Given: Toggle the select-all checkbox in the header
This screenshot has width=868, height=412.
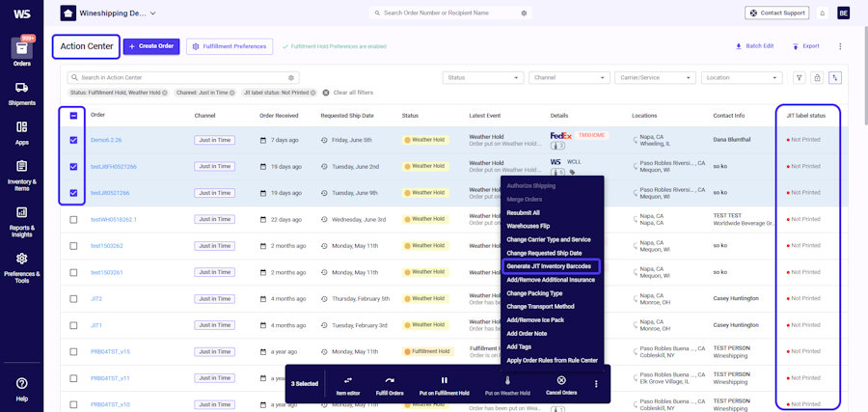Looking at the screenshot, I should [73, 116].
